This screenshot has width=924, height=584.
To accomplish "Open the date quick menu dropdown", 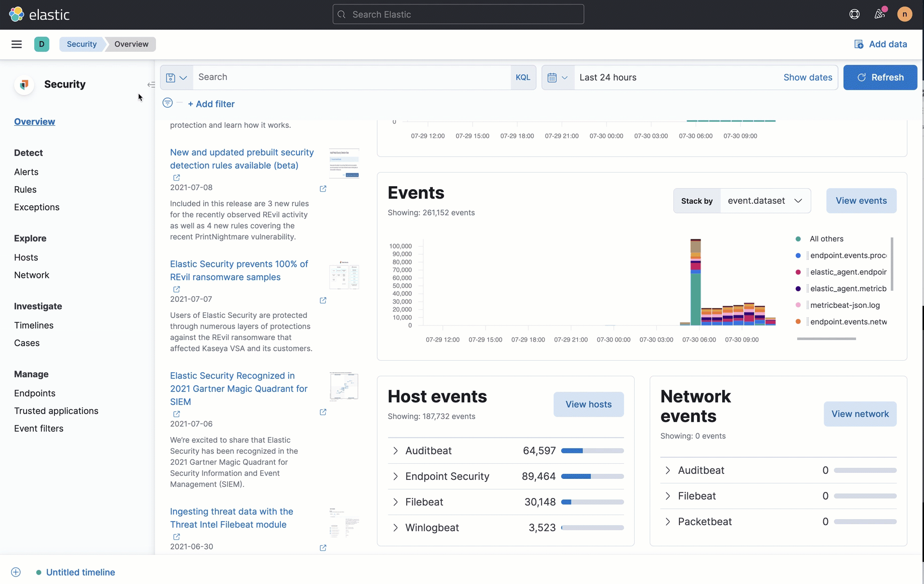I will (x=558, y=77).
